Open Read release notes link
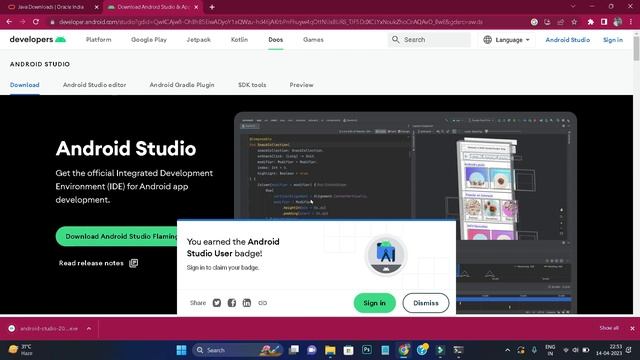The height and width of the screenshot is (360, 640). click(x=98, y=263)
